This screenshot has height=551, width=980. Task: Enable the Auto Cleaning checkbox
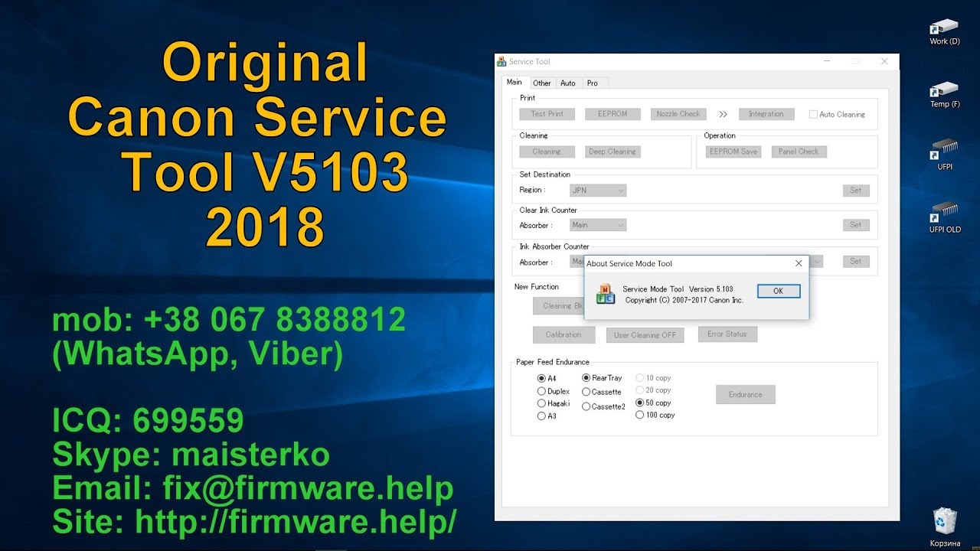(x=813, y=115)
